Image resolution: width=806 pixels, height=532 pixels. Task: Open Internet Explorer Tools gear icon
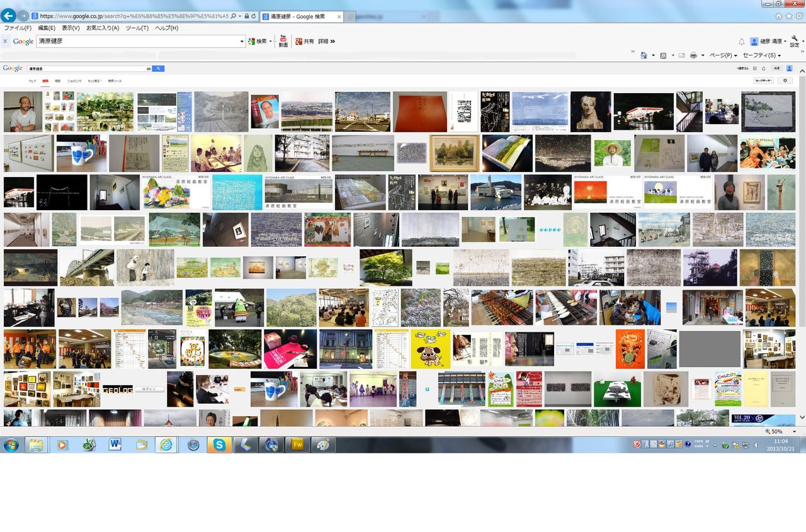pos(800,16)
